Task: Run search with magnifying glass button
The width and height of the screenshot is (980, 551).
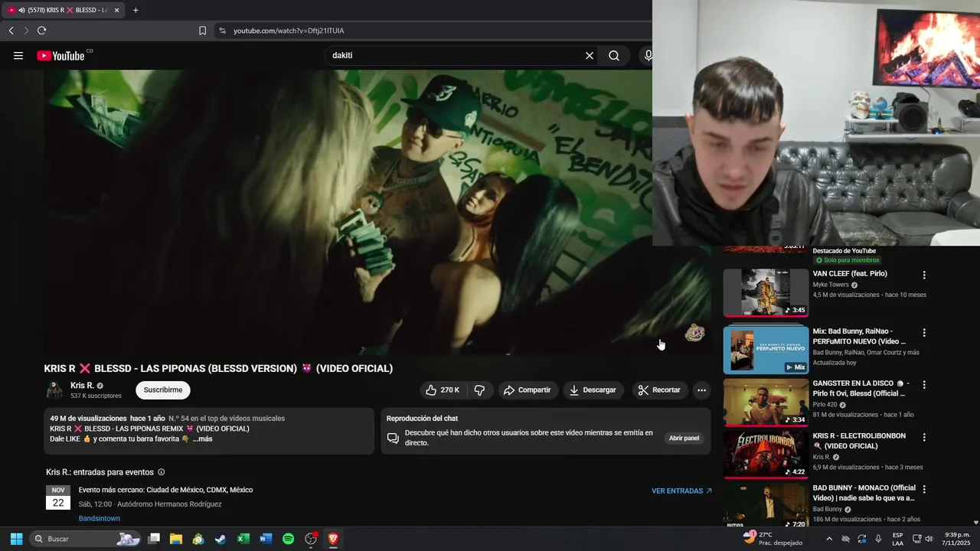Action: click(x=614, y=55)
